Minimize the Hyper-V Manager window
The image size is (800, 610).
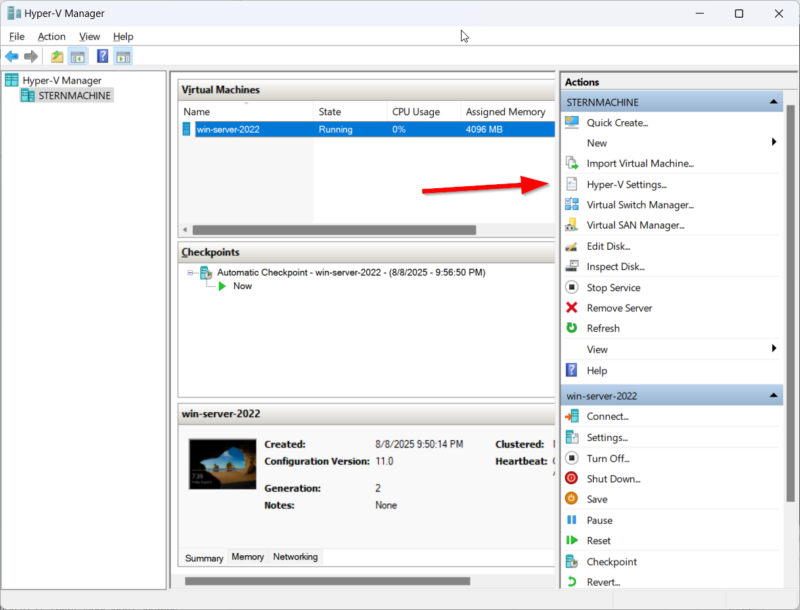699,14
